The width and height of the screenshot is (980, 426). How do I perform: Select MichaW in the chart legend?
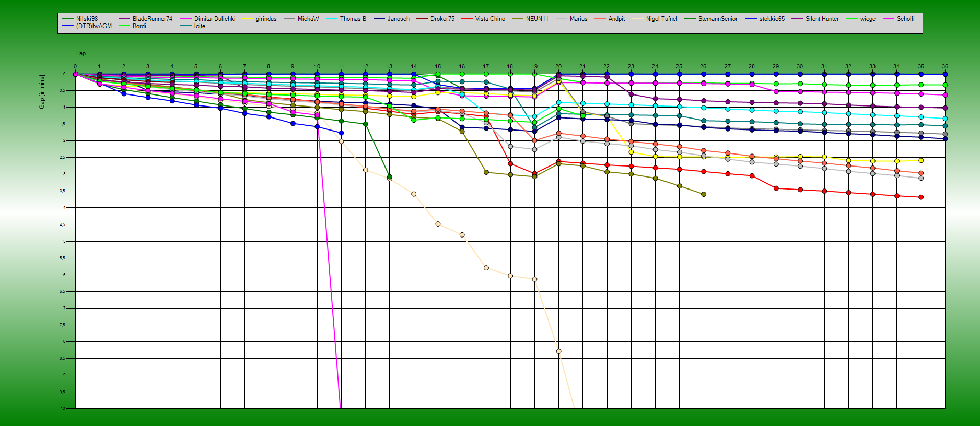pyautogui.click(x=301, y=19)
